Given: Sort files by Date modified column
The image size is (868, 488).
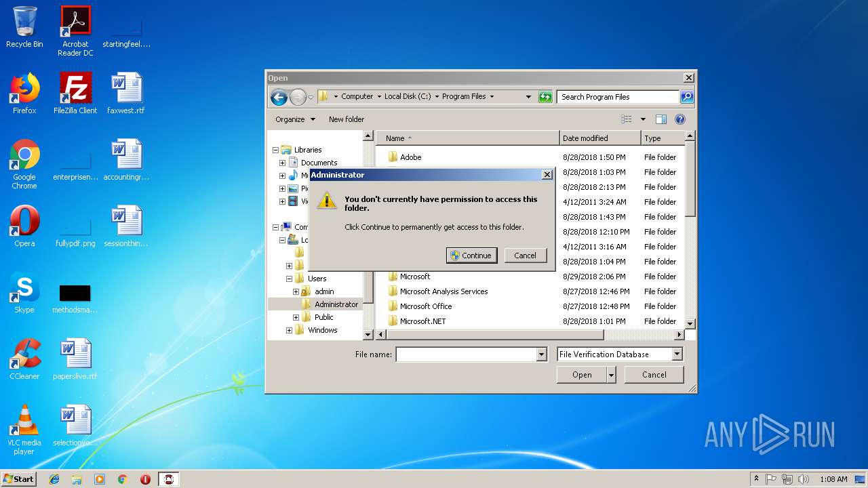Looking at the screenshot, I should pos(600,138).
